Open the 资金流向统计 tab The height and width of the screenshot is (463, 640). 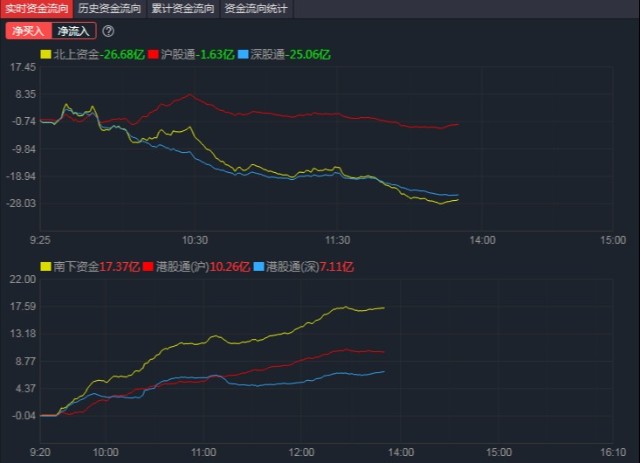(x=255, y=8)
